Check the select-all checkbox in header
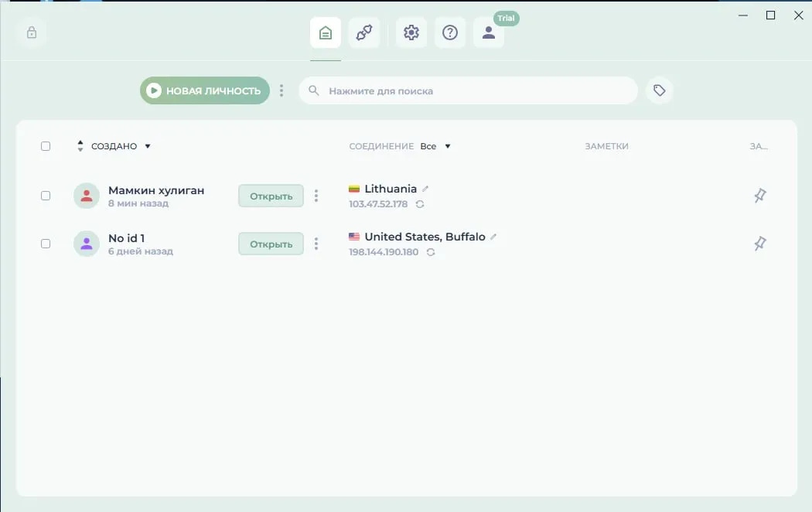The width and height of the screenshot is (812, 512). click(46, 146)
